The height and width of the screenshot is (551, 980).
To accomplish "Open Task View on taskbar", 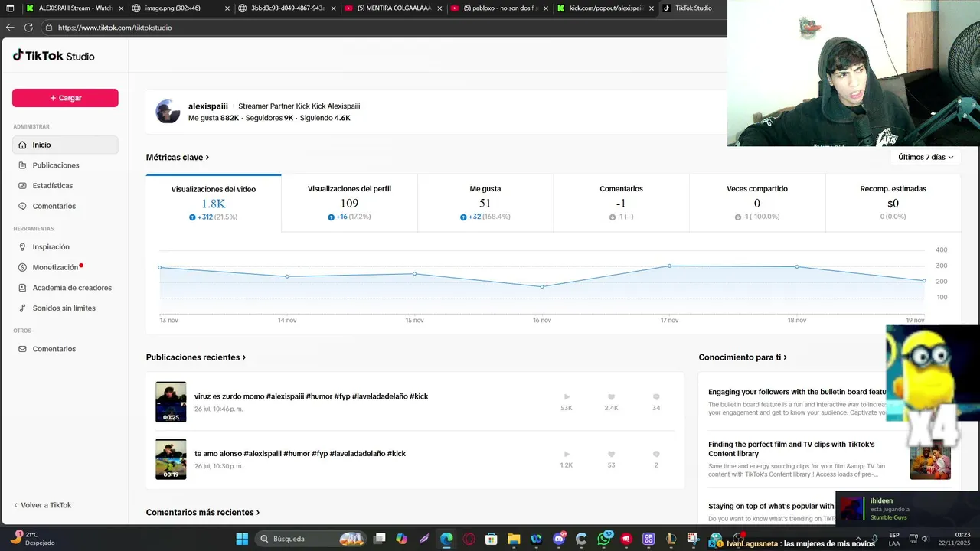I will (379, 539).
